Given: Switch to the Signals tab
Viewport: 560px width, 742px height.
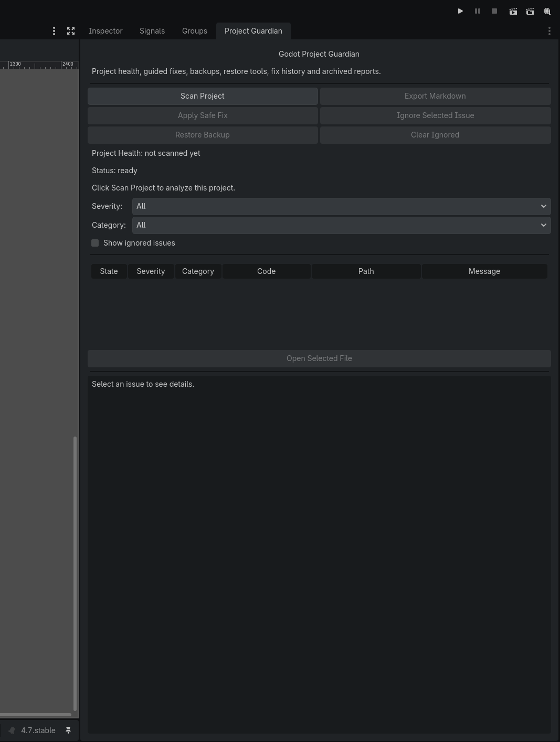Looking at the screenshot, I should [152, 31].
